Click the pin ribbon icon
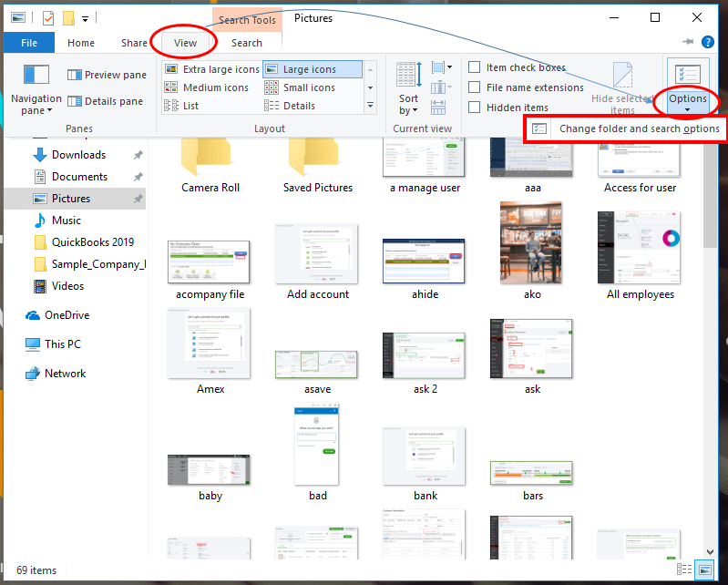Viewport: 728px width, 585px height. (688, 42)
